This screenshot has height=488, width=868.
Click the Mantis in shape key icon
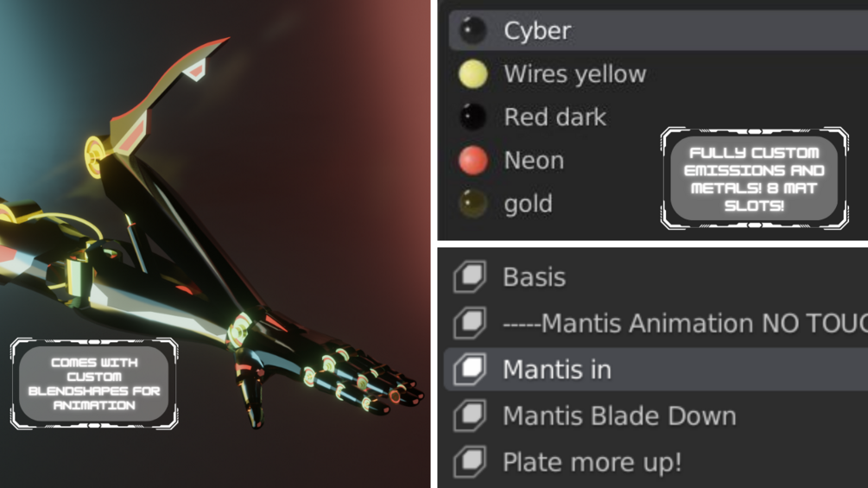pyautogui.click(x=470, y=369)
